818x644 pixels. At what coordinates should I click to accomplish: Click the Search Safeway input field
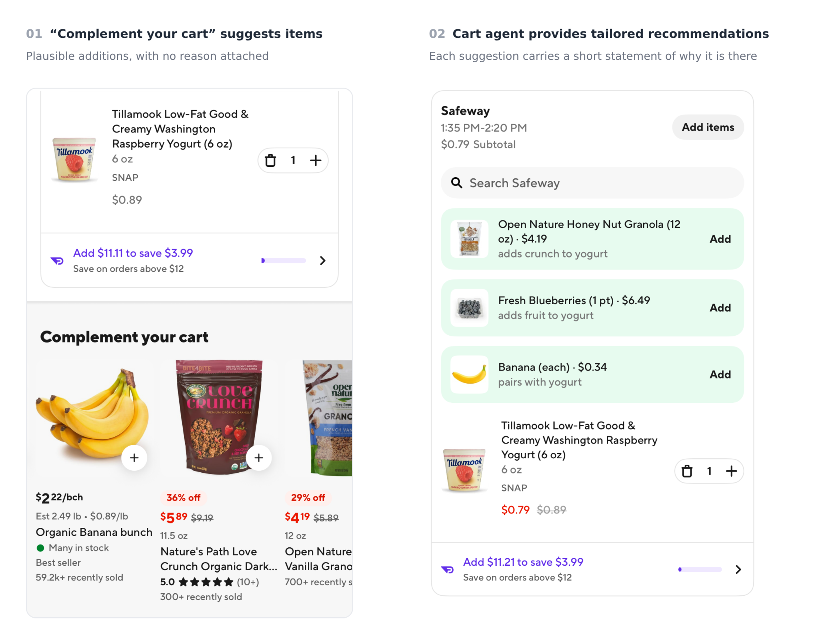(x=592, y=183)
